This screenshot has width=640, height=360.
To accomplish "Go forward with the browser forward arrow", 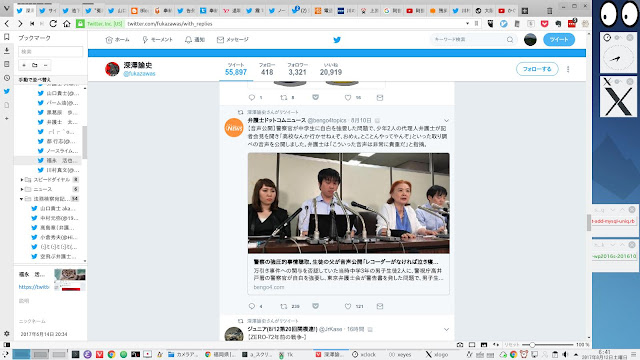I will click(20, 24).
